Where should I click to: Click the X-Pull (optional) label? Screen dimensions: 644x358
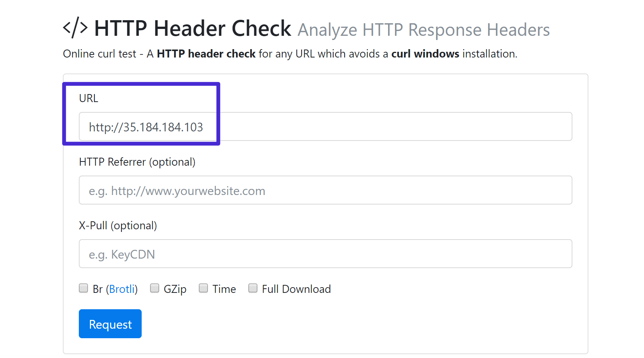[118, 225]
